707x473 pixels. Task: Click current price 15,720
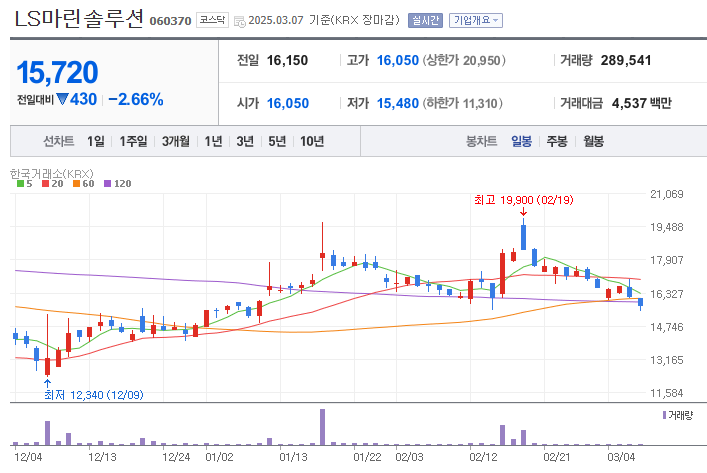coord(57,72)
